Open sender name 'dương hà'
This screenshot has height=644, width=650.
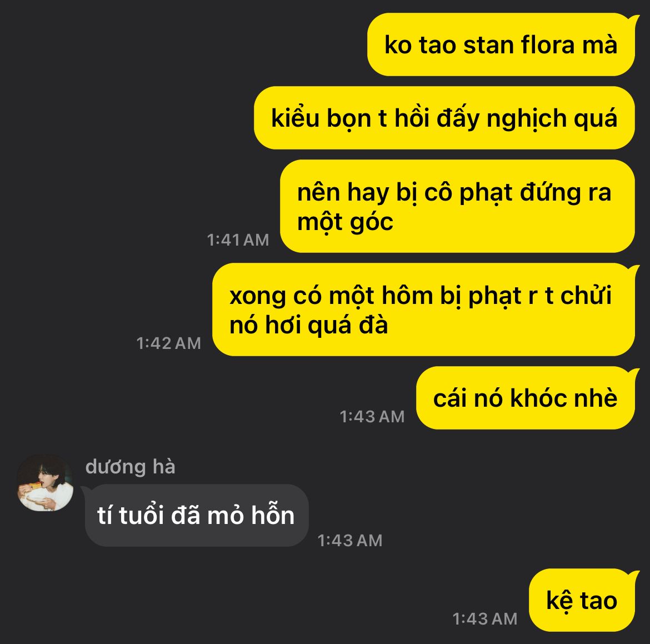pyautogui.click(x=130, y=467)
